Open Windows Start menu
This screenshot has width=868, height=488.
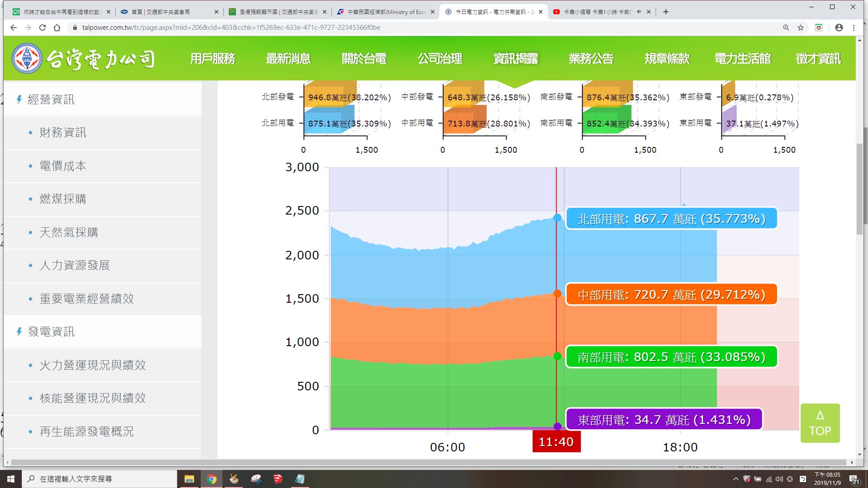tap(11, 479)
